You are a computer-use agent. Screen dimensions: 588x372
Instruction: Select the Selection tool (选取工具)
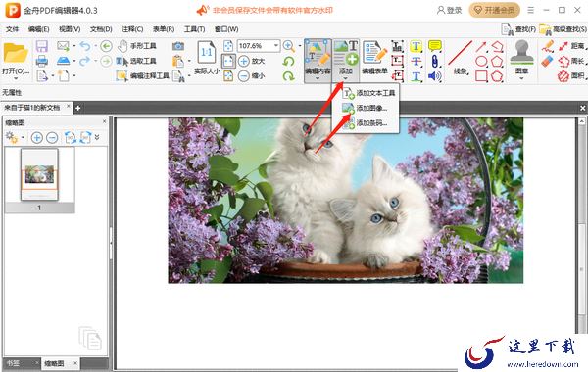coord(136,61)
